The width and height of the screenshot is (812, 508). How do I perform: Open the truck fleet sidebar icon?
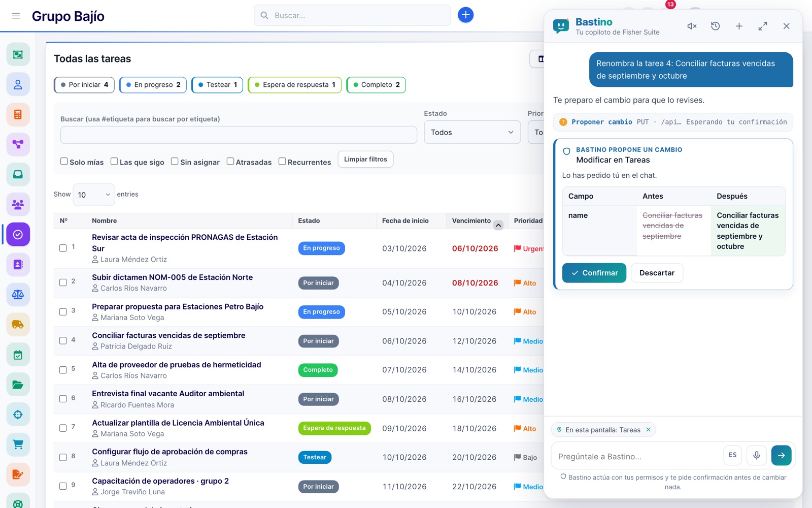18,324
